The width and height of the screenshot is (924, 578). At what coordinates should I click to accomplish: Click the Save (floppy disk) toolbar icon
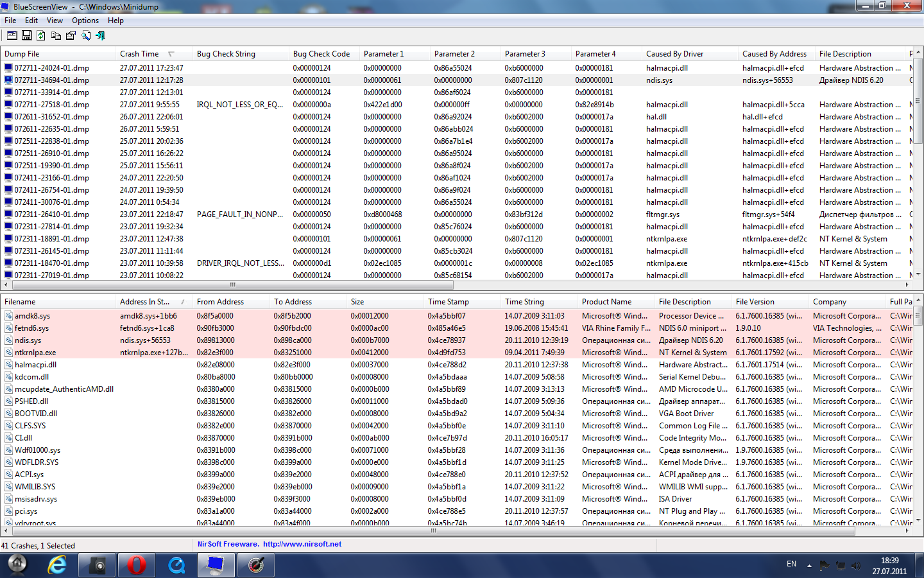[x=27, y=36]
